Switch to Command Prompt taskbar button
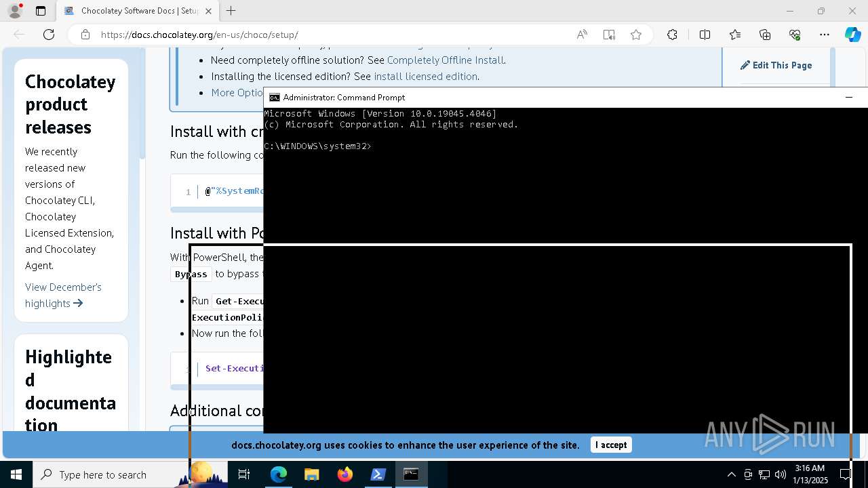This screenshot has width=868, height=488. coord(411,474)
